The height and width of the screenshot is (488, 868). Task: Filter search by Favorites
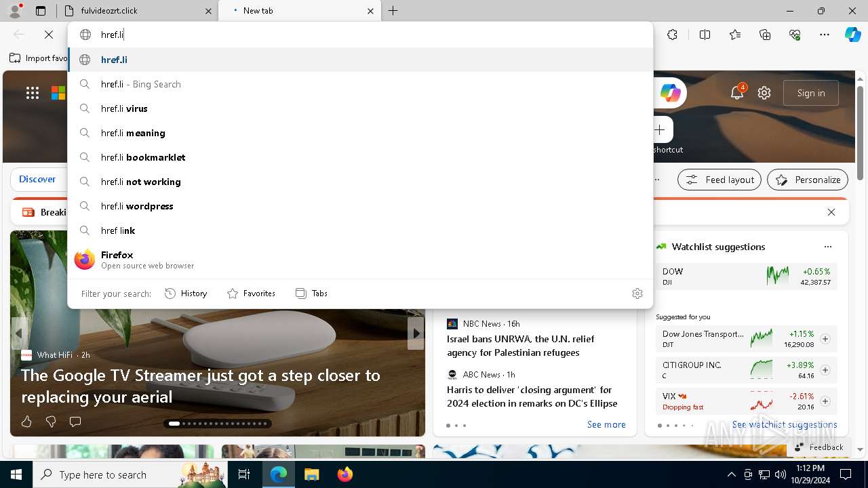[x=251, y=293]
